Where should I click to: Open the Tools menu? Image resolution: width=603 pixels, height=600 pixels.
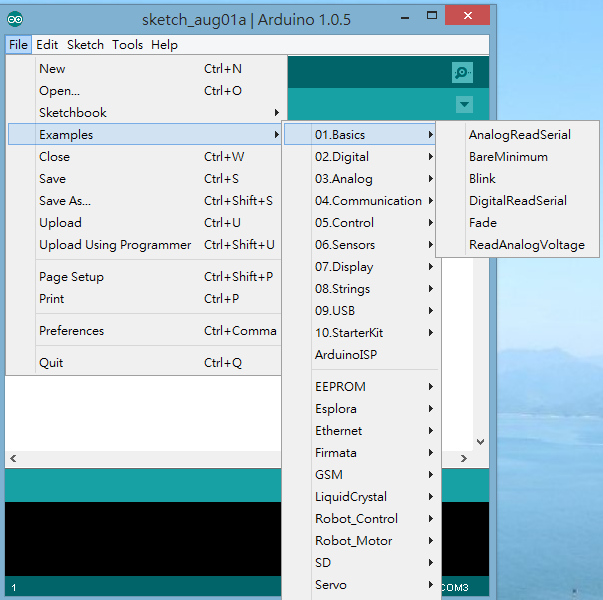(127, 45)
